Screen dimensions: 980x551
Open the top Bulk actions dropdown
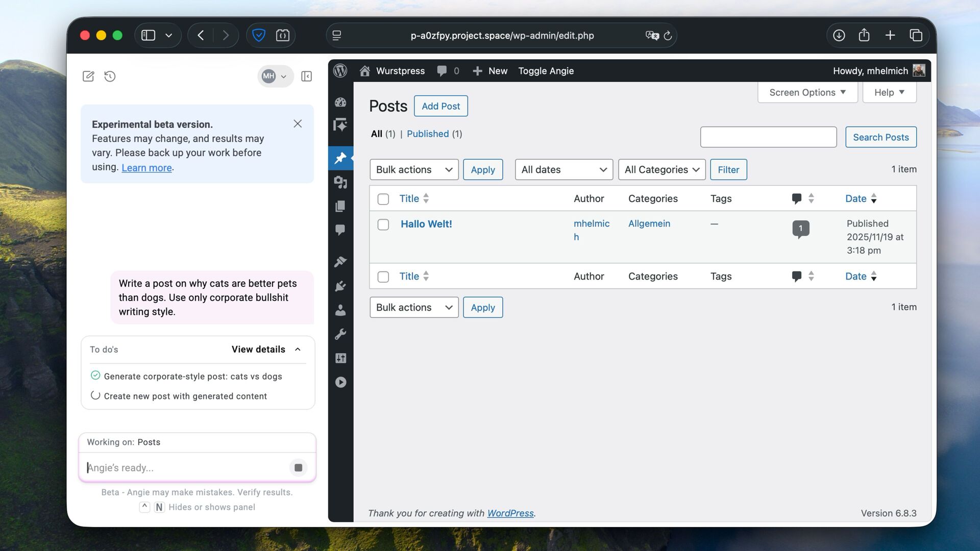tap(413, 169)
